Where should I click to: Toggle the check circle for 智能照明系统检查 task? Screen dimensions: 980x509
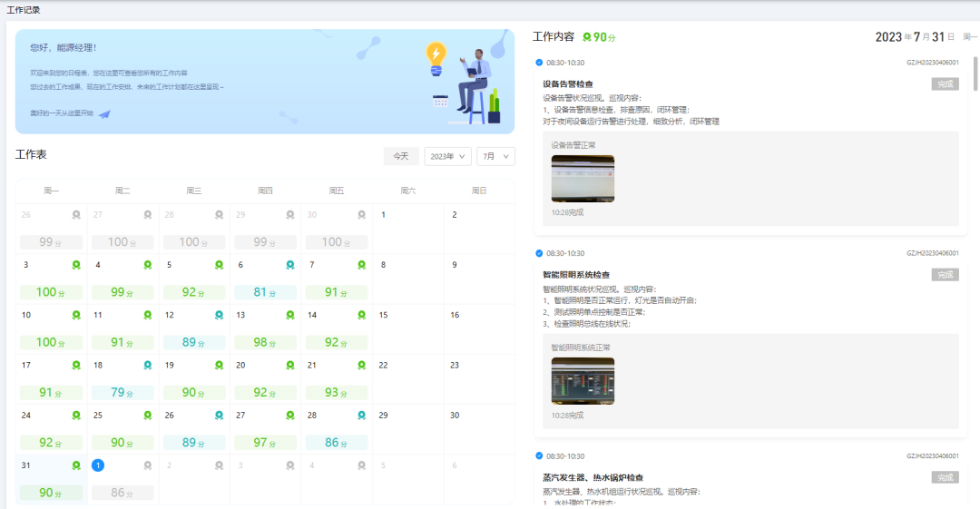[539, 253]
